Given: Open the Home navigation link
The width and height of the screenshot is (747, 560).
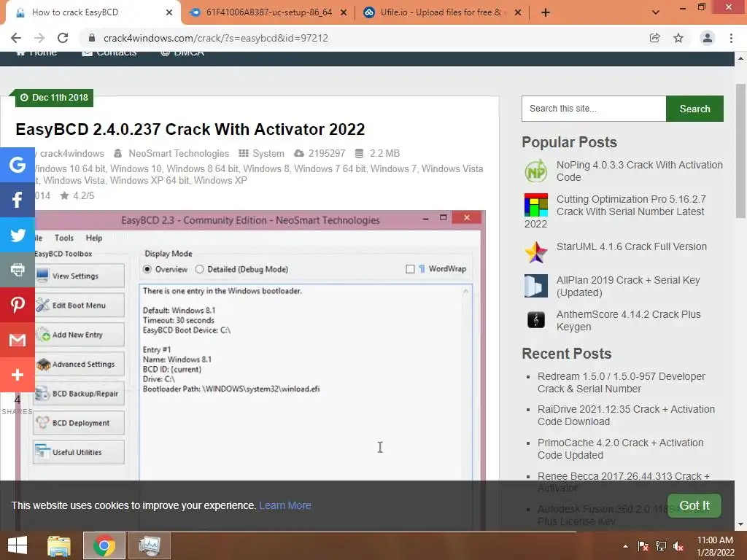Looking at the screenshot, I should tap(36, 52).
